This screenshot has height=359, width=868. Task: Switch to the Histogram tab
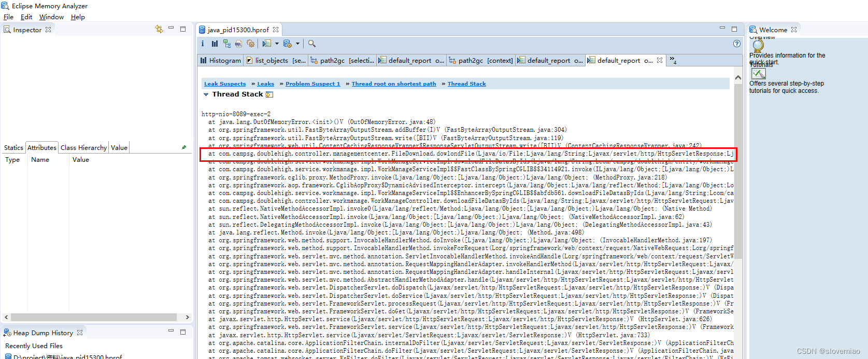click(x=220, y=60)
